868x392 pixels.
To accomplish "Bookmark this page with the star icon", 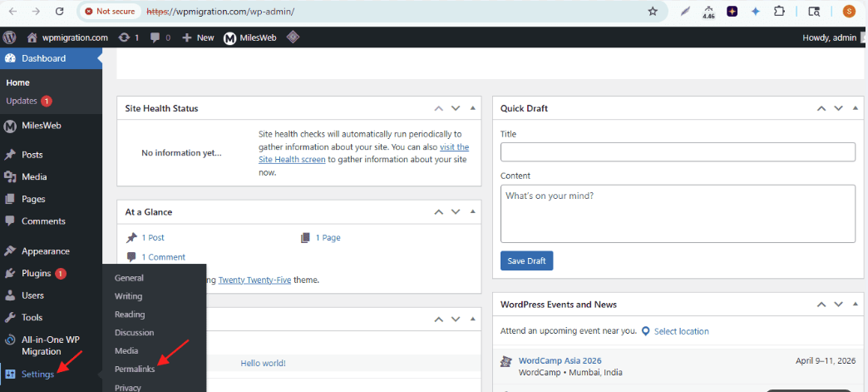I will [653, 12].
